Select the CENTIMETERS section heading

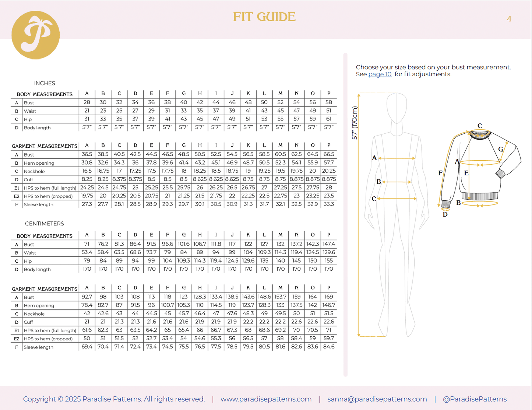click(x=45, y=224)
